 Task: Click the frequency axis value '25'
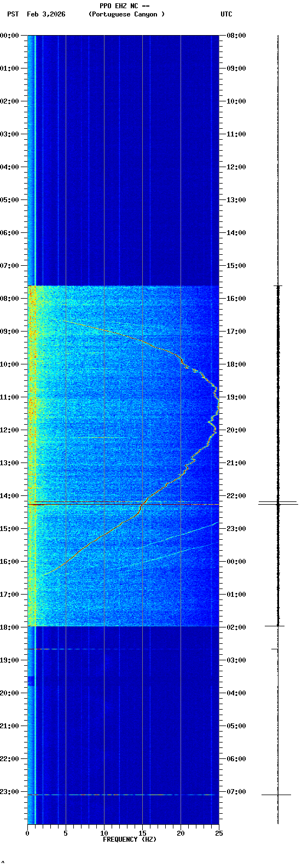pyautogui.click(x=219, y=833)
